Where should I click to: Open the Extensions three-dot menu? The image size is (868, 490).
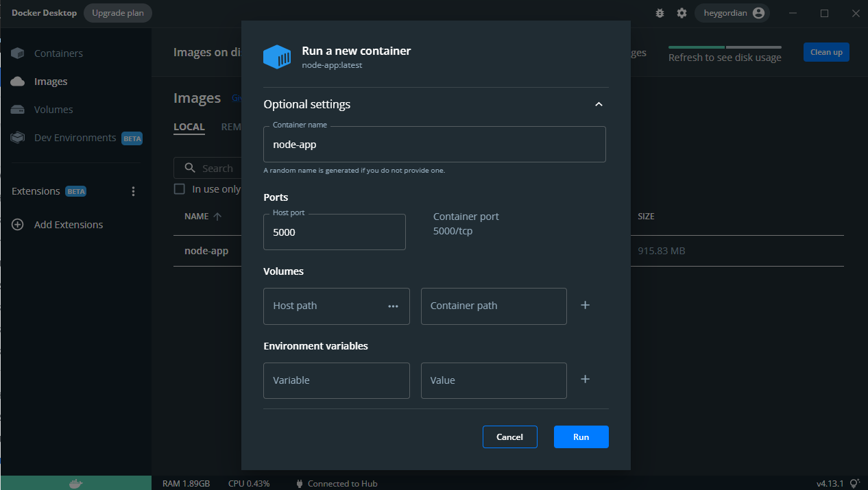coord(134,191)
